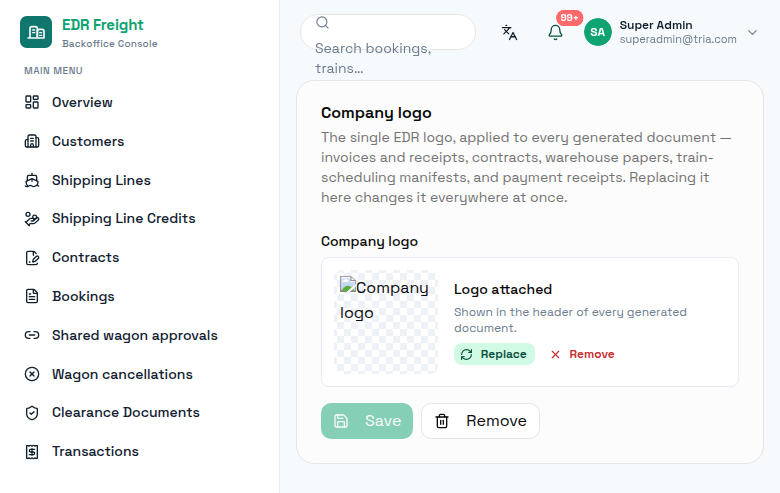Open notifications bell with 99+ badge
The height and width of the screenshot is (493, 780).
(555, 32)
